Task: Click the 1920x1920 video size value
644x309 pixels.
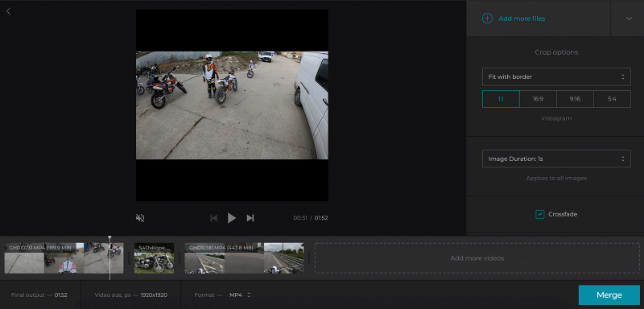Action: click(154, 295)
